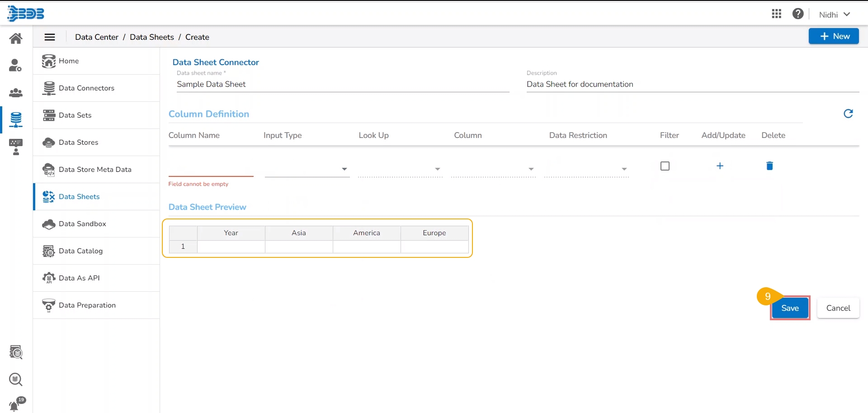Select Data Preparation in sidebar

point(87,305)
